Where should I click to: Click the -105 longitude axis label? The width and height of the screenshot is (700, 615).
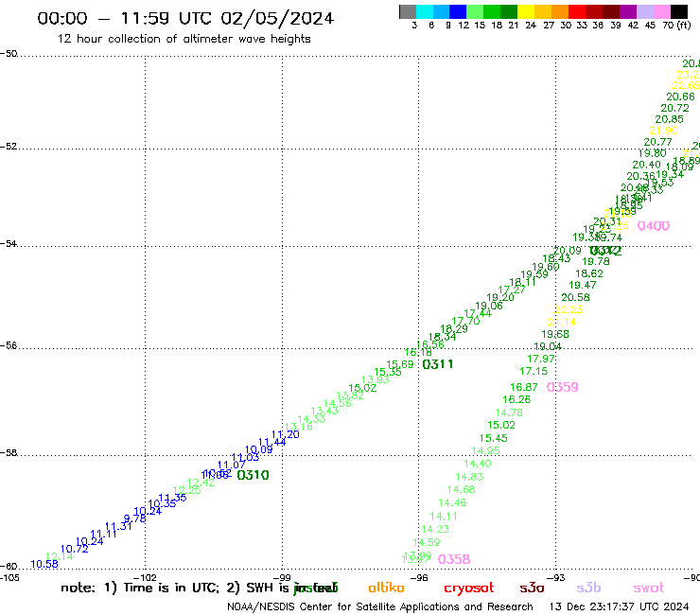click(9, 578)
